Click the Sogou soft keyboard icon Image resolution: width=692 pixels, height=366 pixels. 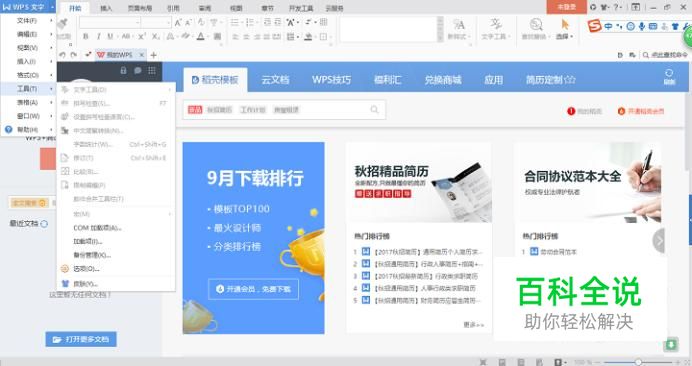click(x=653, y=26)
